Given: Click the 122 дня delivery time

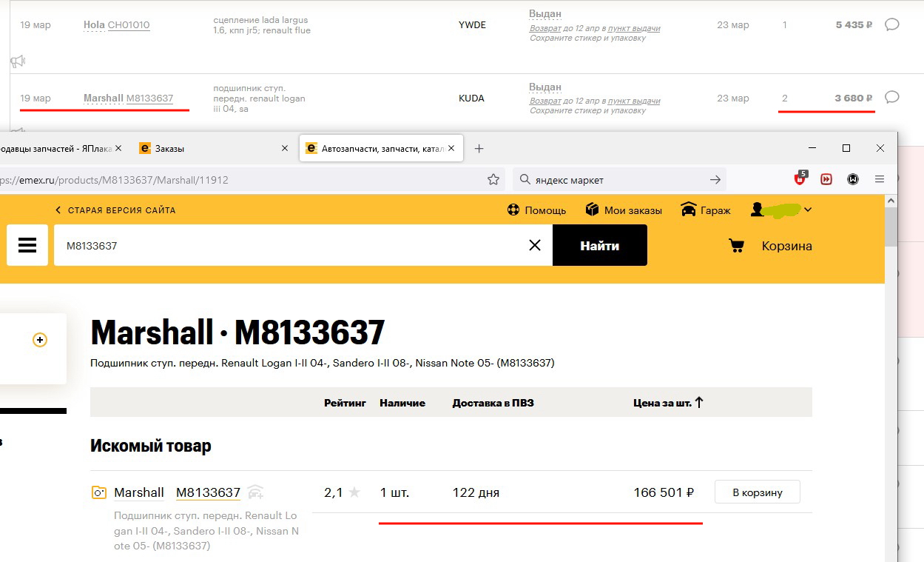Looking at the screenshot, I should (476, 492).
